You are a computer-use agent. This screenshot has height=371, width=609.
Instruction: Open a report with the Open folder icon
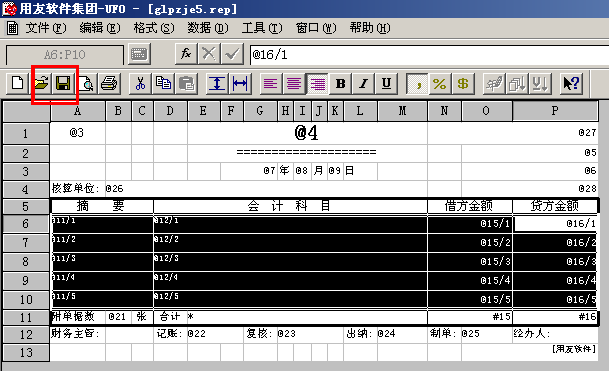pos(41,84)
